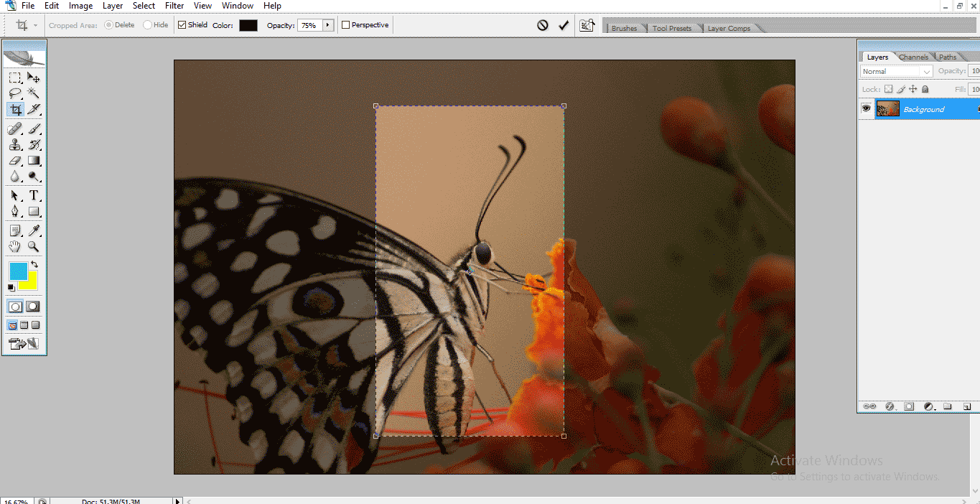Select the Crop tool in toolbox
The image size is (980, 504).
pos(15,109)
